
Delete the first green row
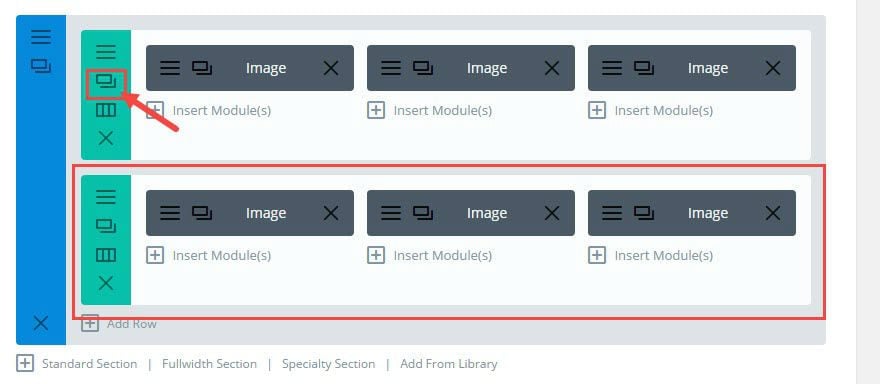[106, 138]
